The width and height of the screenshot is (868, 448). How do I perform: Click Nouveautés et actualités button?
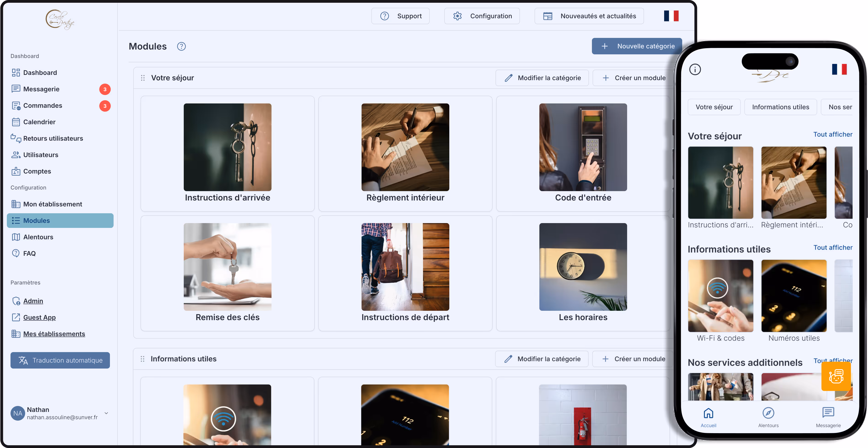tap(589, 16)
